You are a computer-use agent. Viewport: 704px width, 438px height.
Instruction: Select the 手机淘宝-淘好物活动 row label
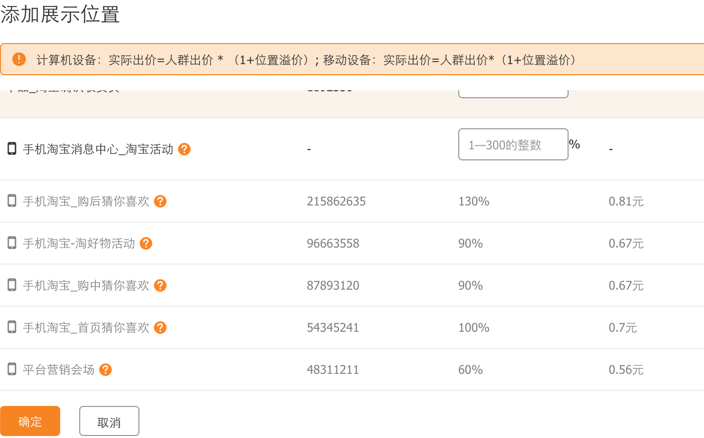(79, 243)
